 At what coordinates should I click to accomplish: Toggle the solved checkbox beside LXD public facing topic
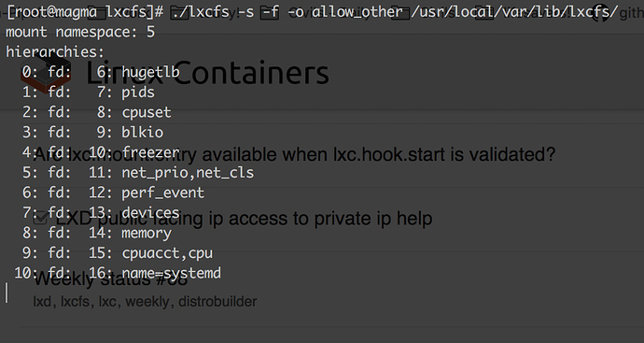(40, 218)
